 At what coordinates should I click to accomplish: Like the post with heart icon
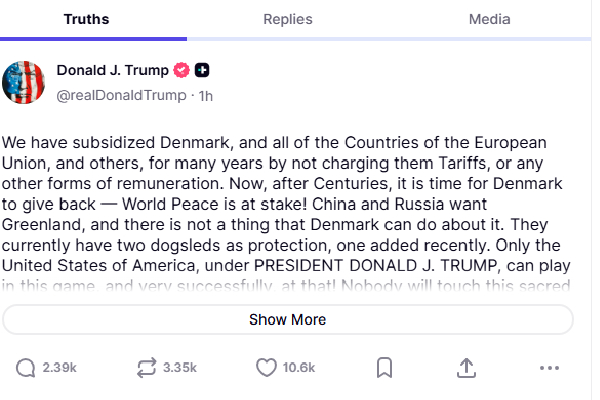pyautogui.click(x=265, y=368)
